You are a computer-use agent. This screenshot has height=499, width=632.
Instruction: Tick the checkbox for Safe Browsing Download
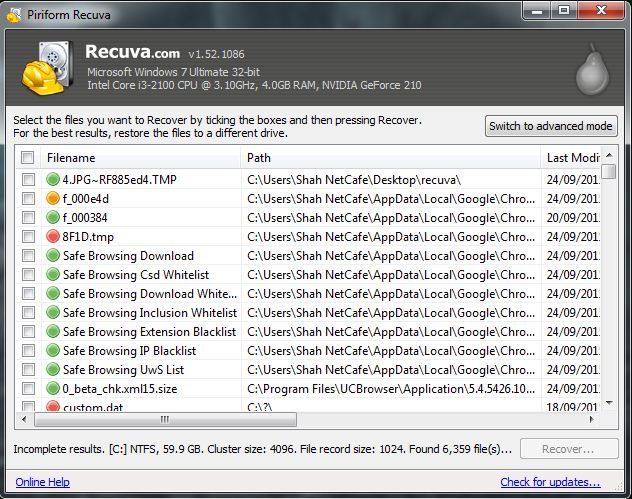(28, 255)
